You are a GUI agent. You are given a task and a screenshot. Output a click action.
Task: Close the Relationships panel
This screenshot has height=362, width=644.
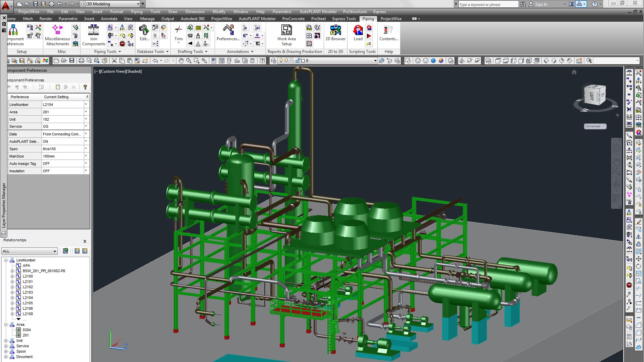(x=85, y=241)
